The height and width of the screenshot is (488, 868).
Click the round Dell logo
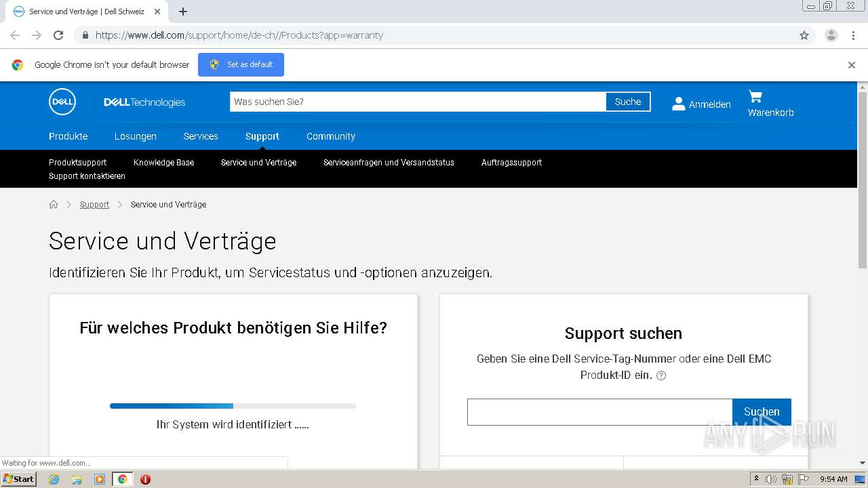point(62,102)
